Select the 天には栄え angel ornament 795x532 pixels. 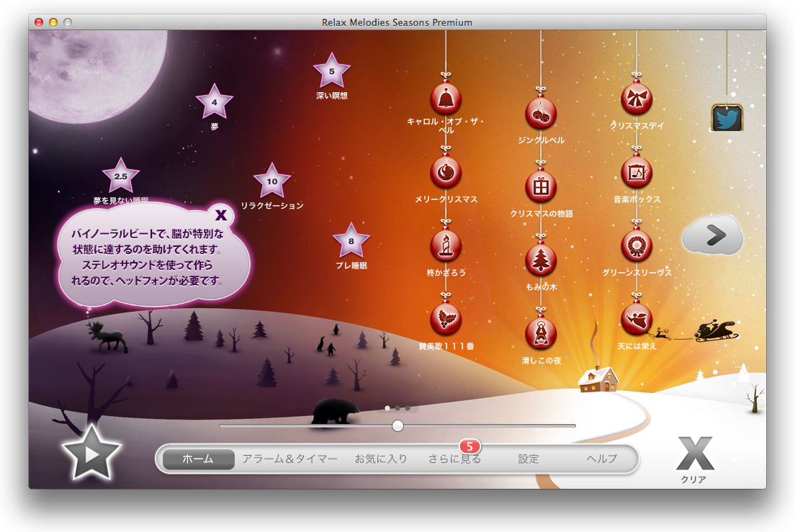pyautogui.click(x=637, y=319)
